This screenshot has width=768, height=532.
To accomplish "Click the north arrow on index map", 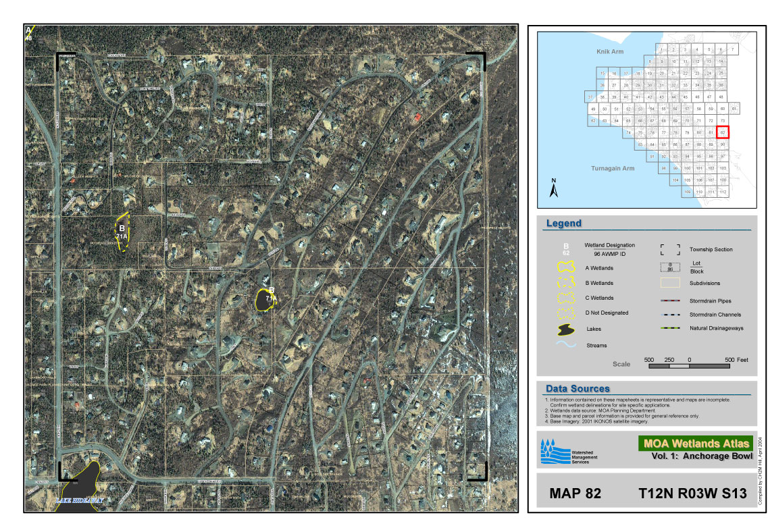I will point(554,188).
